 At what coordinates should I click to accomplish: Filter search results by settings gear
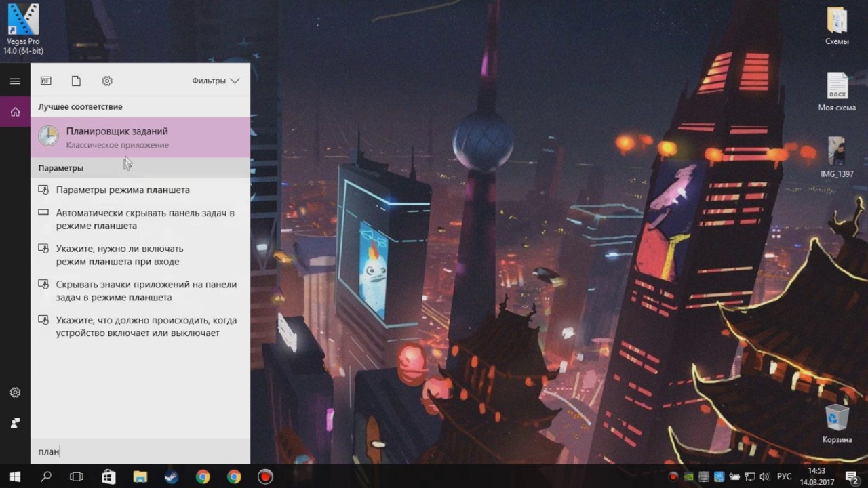click(107, 81)
